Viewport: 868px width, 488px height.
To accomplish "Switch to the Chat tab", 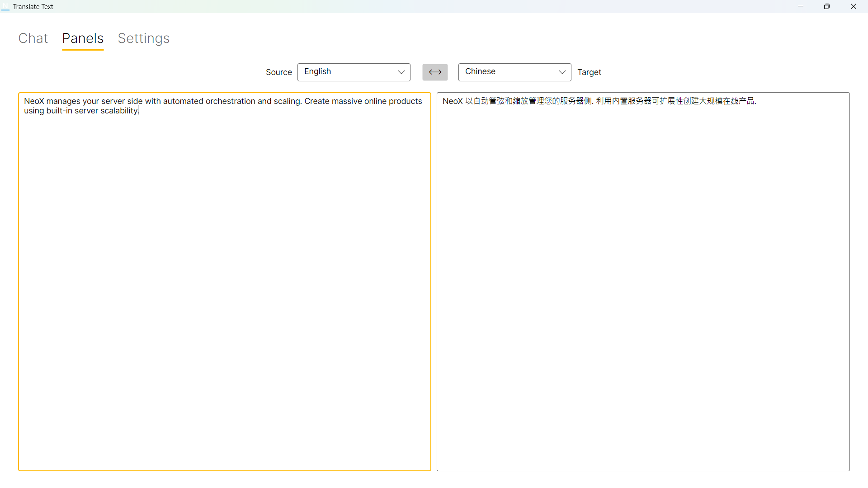I will [33, 39].
